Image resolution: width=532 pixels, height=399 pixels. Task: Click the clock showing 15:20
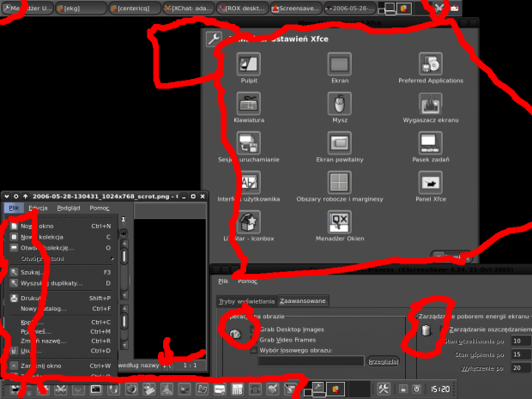[440, 390]
